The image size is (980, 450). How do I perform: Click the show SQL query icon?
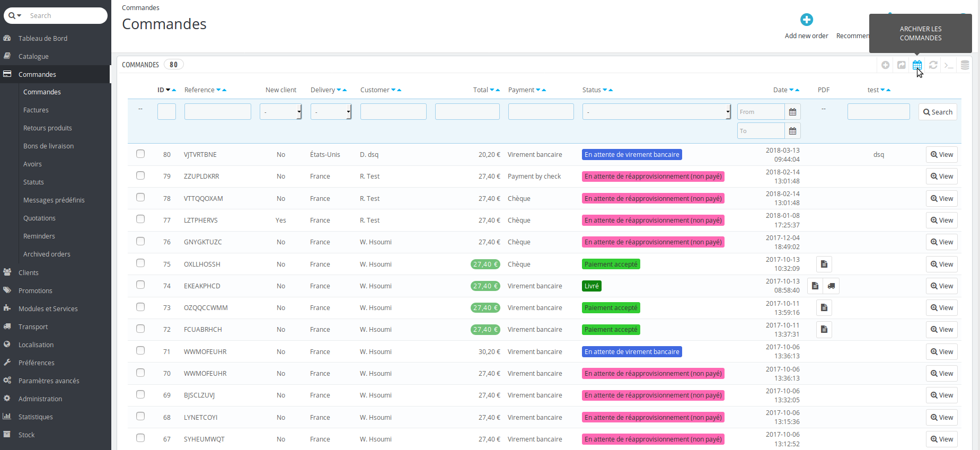[x=949, y=65]
